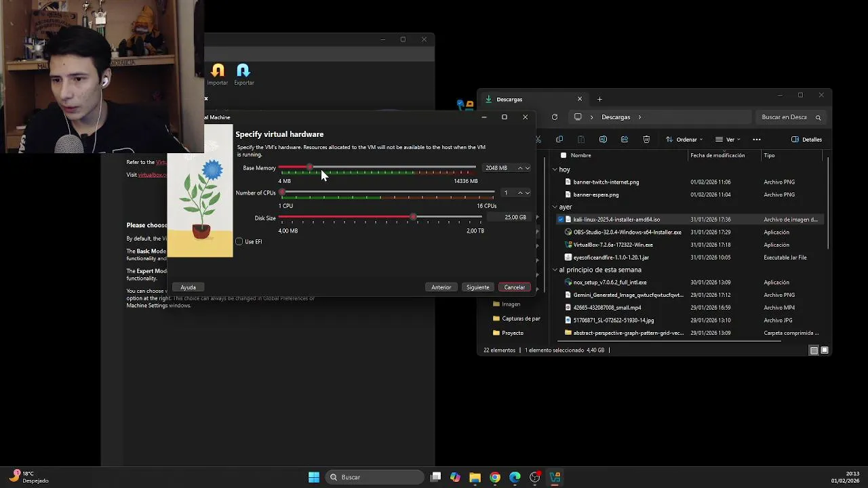Click Descargas breadcrumb in address bar
The height and width of the screenshot is (488, 868).
(616, 117)
